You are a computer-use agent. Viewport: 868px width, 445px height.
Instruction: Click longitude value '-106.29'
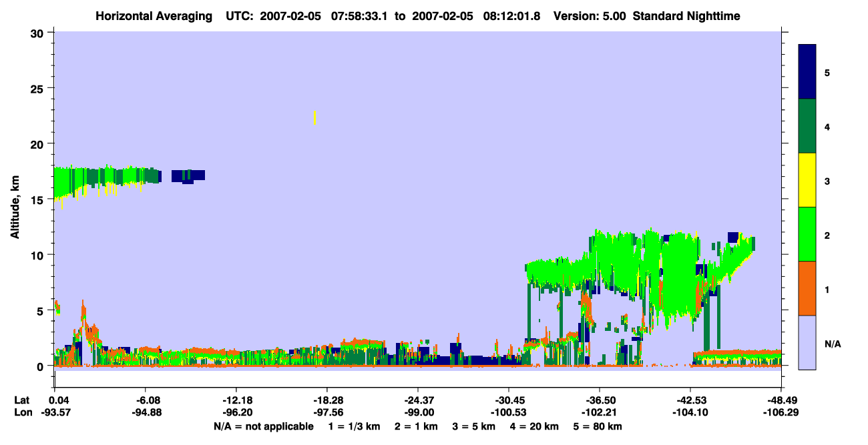coord(781,412)
